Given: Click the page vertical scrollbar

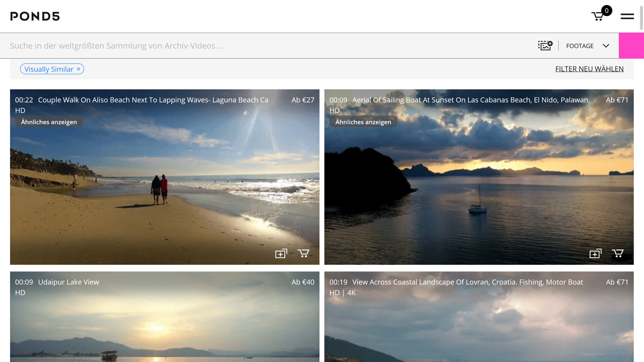Looking at the screenshot, I should 641,16.
